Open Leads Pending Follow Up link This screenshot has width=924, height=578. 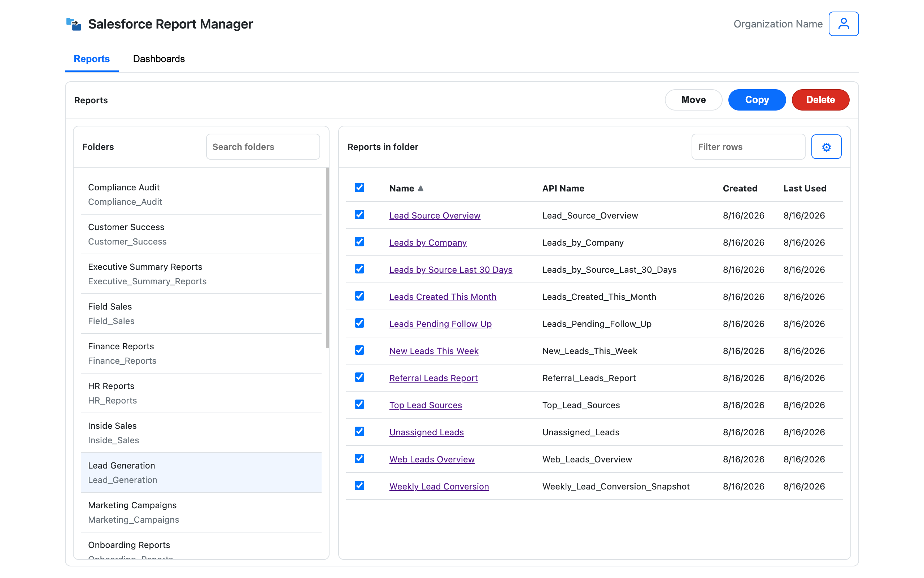(x=440, y=324)
